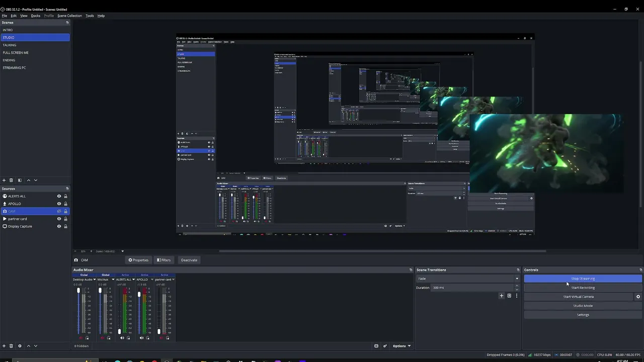This screenshot has height=362, width=644.
Task: Add a new source in Sources panel
Action: point(4,346)
